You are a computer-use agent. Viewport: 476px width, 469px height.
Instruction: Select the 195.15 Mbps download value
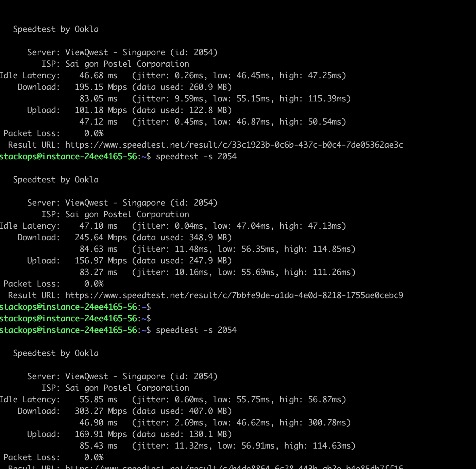pos(101,87)
